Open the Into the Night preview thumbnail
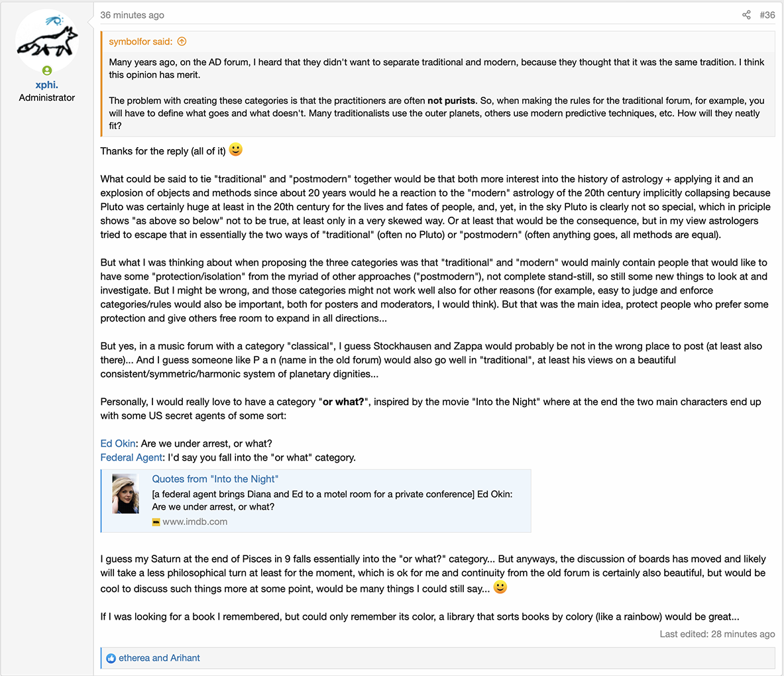 click(x=125, y=494)
